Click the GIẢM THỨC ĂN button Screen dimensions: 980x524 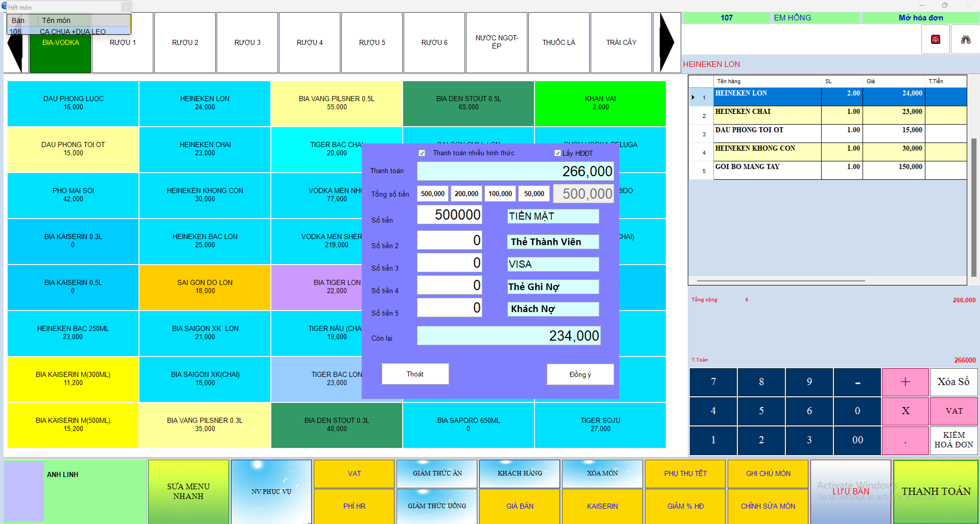[437, 473]
